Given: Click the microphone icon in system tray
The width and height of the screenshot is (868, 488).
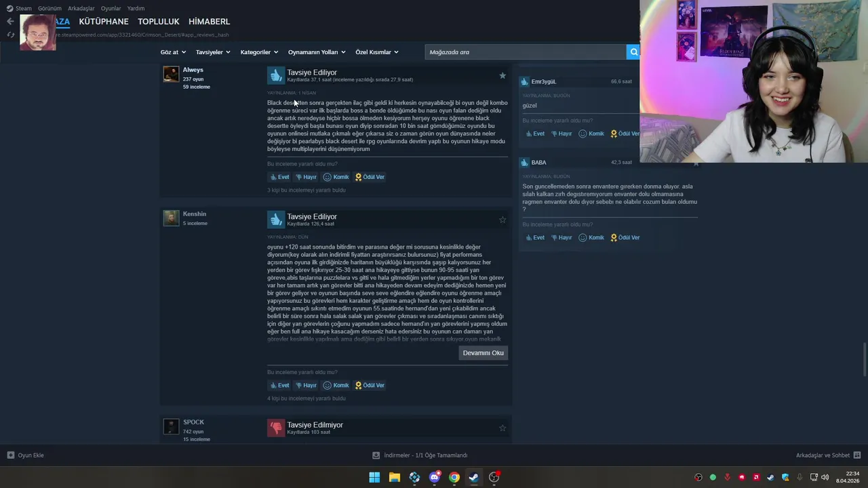Looking at the screenshot, I should [800, 477].
